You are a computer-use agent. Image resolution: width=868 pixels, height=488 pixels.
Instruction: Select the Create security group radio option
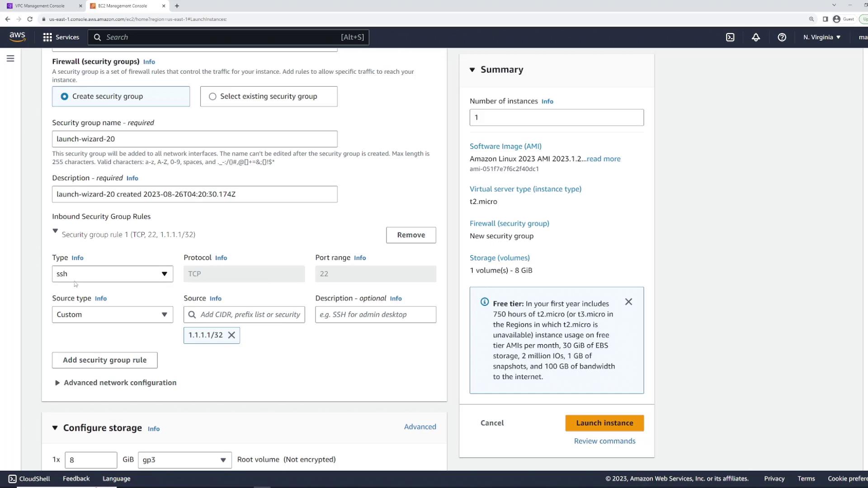pos(65,96)
